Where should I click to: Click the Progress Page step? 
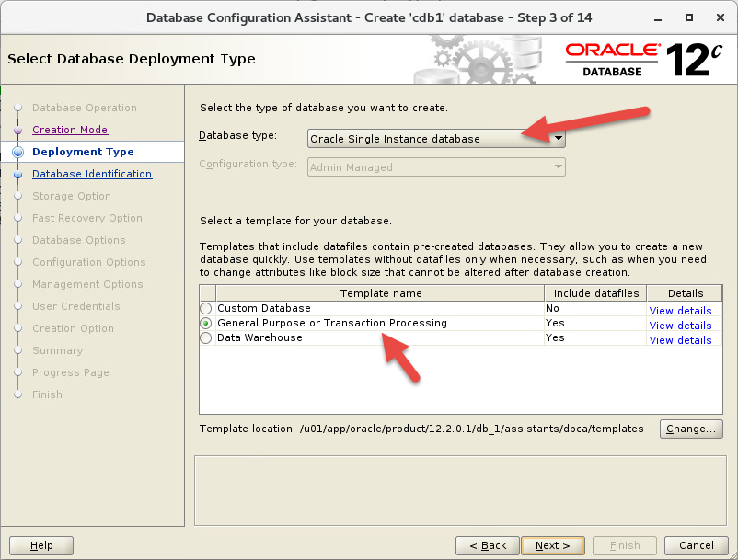tap(71, 372)
